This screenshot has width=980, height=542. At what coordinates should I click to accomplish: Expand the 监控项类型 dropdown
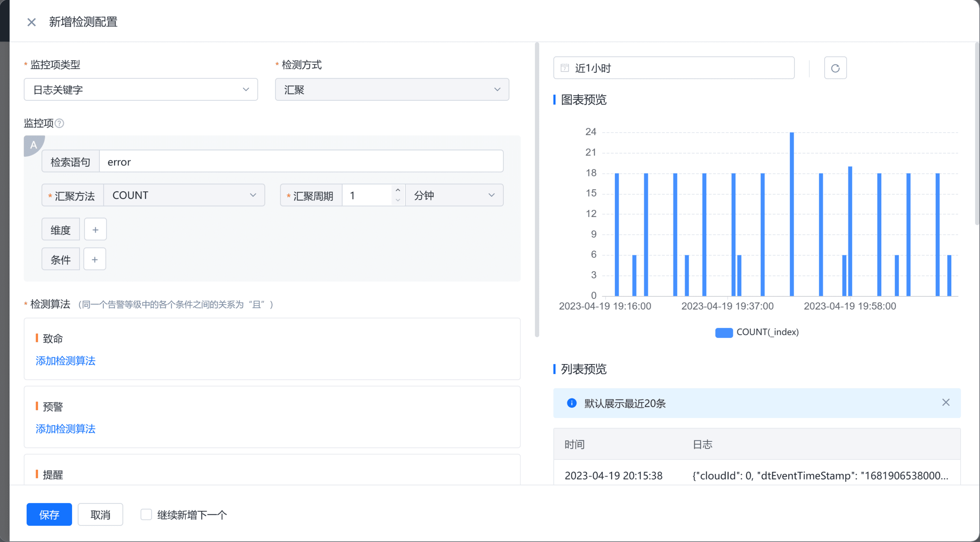click(x=140, y=89)
